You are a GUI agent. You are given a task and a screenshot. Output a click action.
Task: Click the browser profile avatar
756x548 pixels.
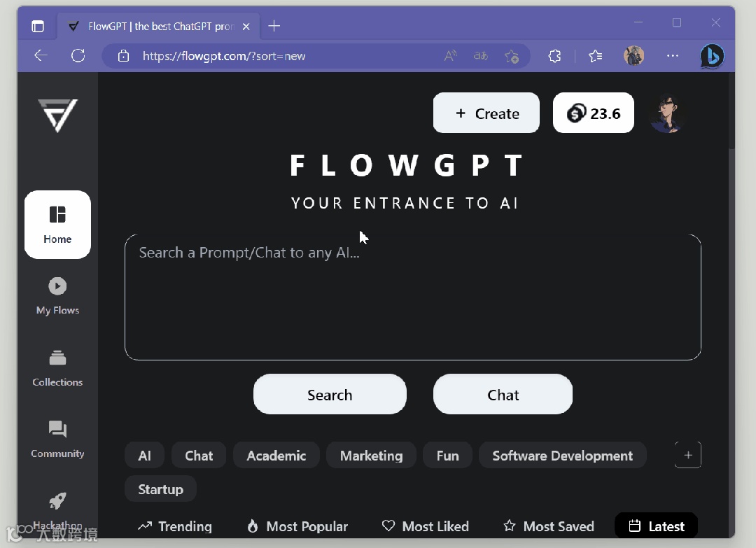633,56
